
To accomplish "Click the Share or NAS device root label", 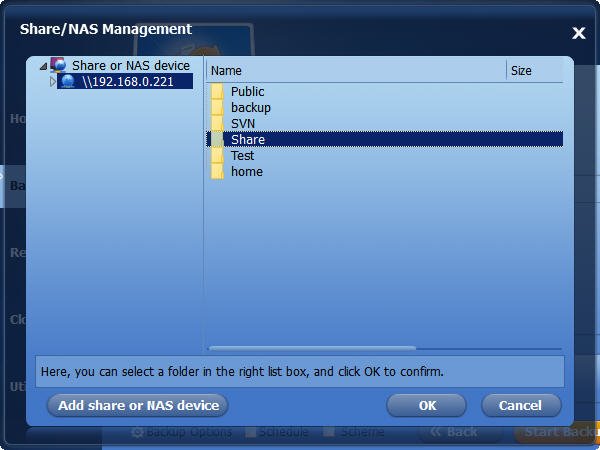I will pyautogui.click(x=131, y=65).
